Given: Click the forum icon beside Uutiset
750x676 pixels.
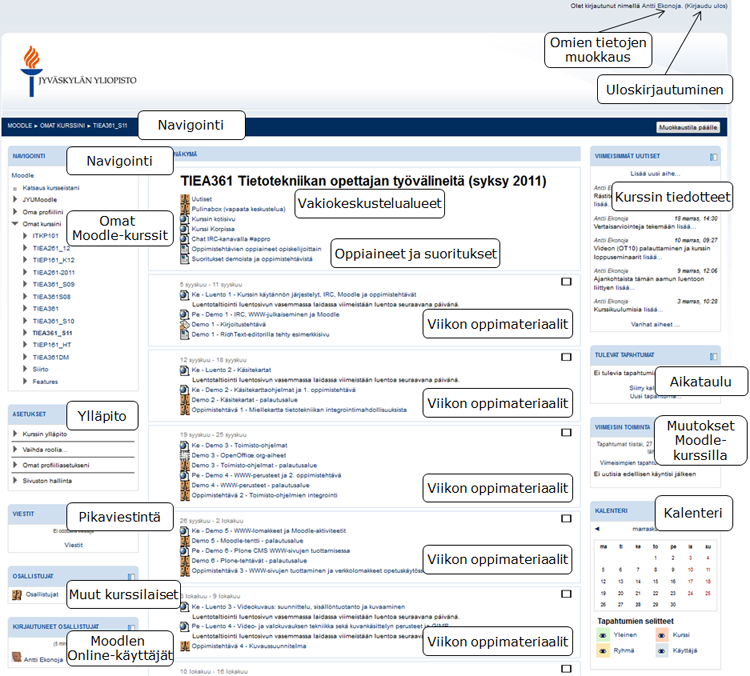Looking at the screenshot, I should (185, 199).
